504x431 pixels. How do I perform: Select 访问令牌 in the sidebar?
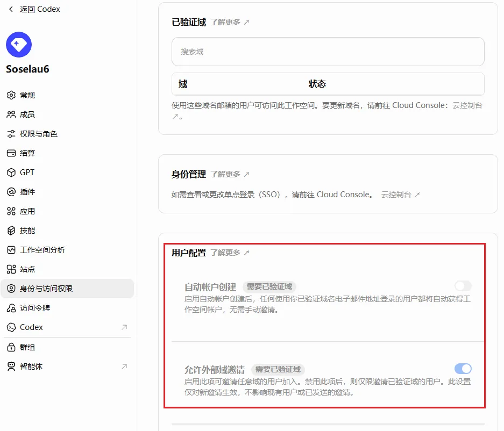(x=67, y=308)
